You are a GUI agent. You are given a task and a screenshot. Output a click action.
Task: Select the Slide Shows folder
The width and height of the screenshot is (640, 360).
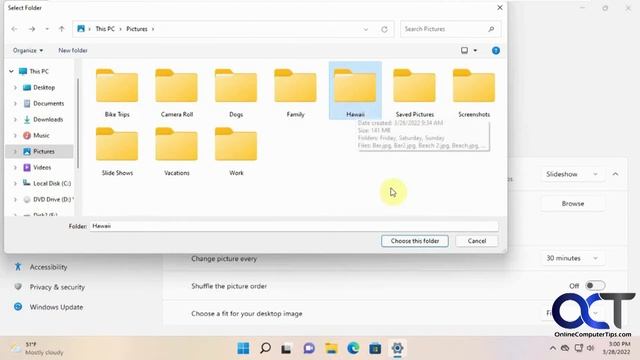[117, 152]
